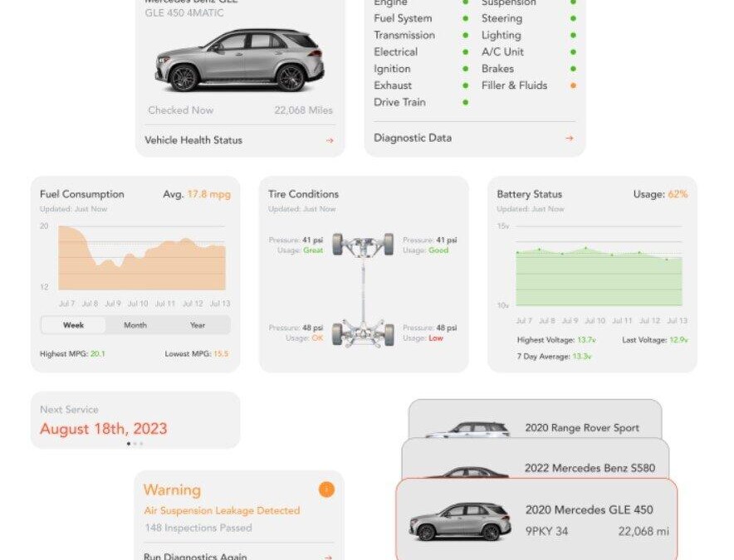Open the Vehicle Health Status link
The width and height of the screenshot is (734, 560).
click(193, 140)
